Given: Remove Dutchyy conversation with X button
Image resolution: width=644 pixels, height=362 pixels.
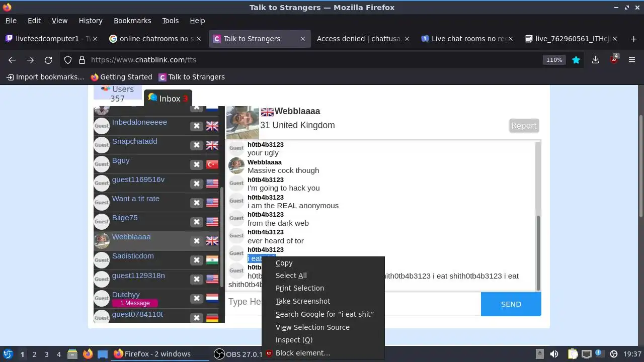Looking at the screenshot, I should click(197, 298).
